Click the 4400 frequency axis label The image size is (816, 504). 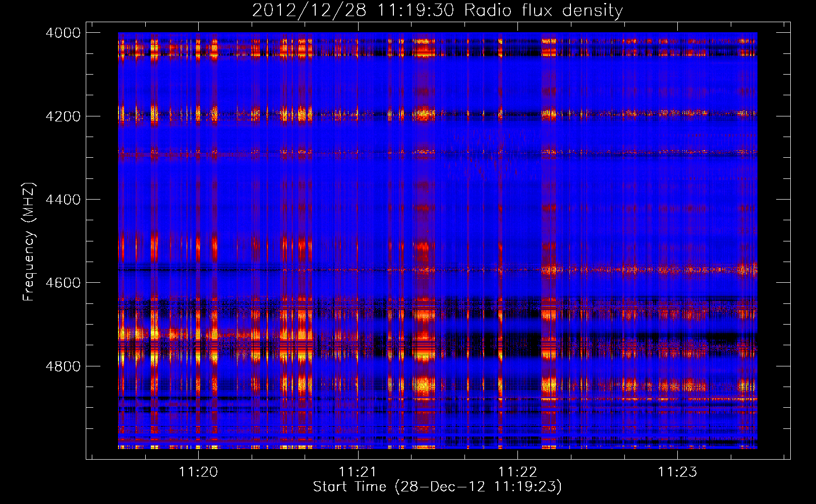click(x=63, y=200)
